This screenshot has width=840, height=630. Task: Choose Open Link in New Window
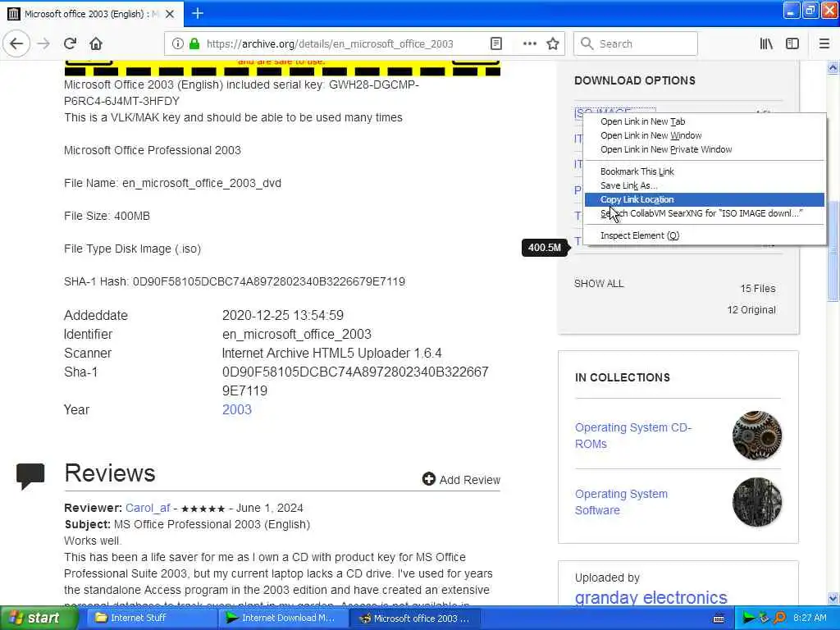[x=705, y=135]
